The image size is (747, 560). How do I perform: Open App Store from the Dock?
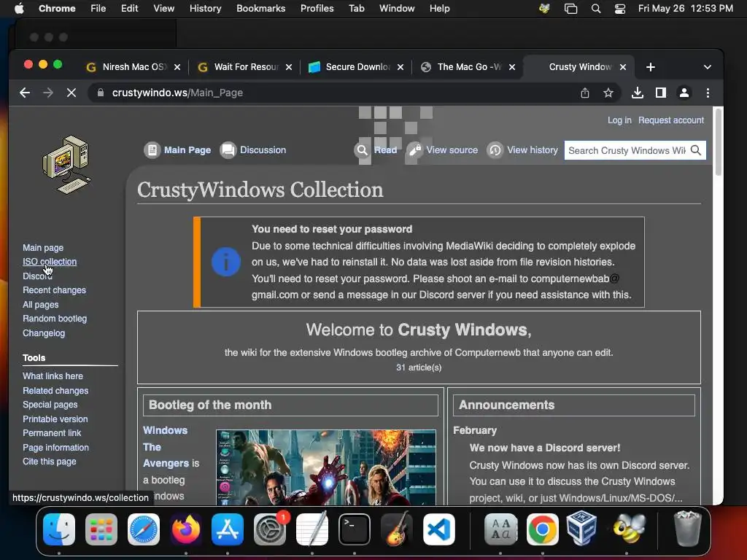point(228,529)
